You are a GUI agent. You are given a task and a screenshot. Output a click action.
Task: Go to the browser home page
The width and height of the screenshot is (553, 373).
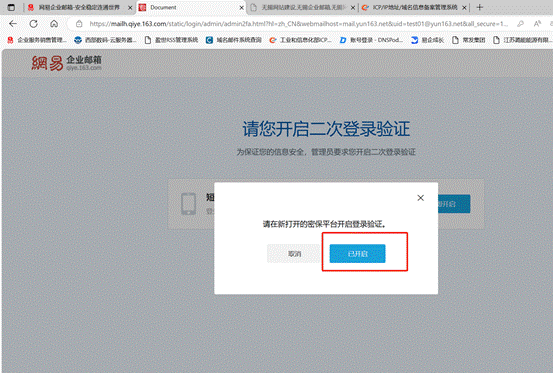pos(54,24)
